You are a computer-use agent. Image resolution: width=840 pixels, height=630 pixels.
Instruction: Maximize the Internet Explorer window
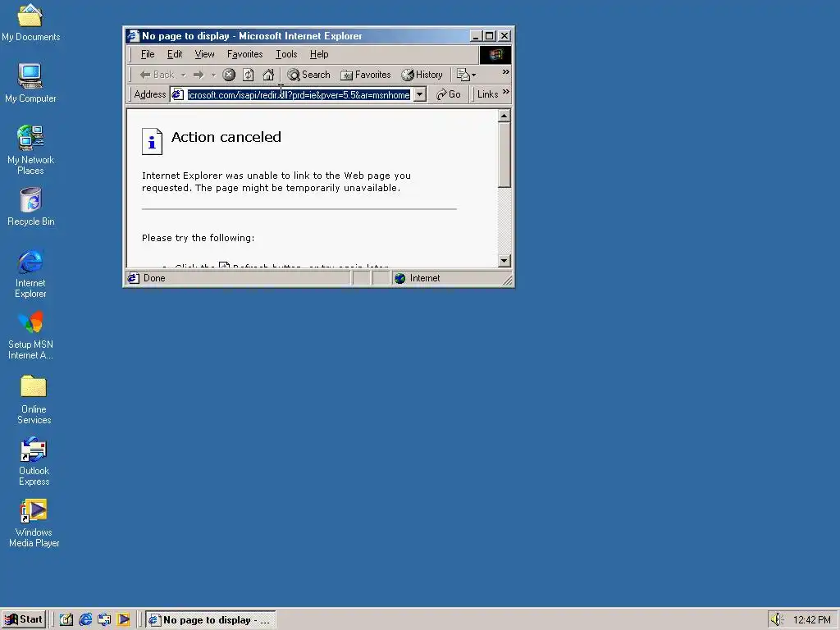[x=490, y=36]
